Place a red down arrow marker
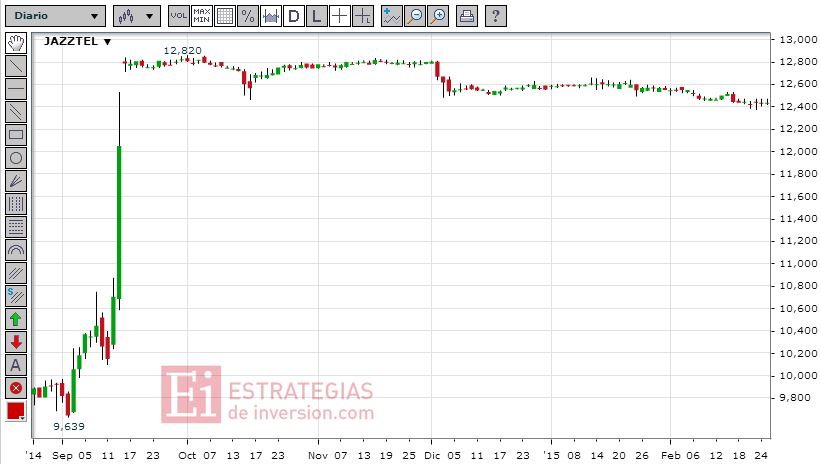Screen dimensions: 821x464 click(16, 343)
